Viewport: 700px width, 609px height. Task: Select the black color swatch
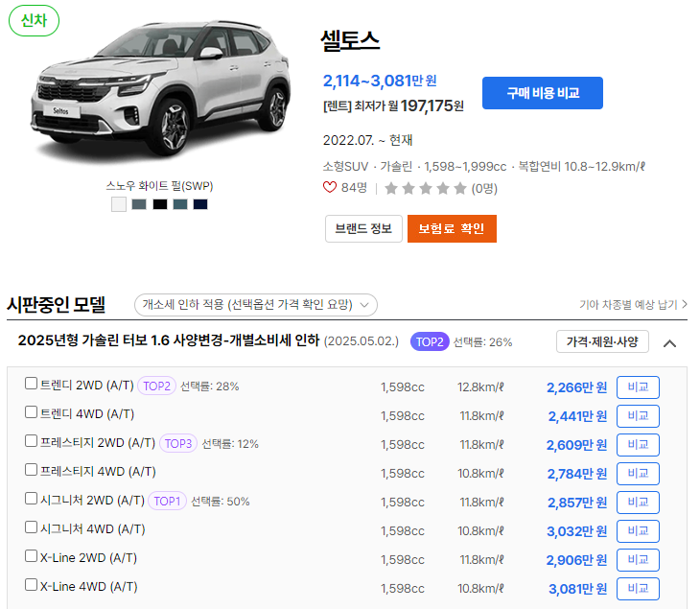(x=160, y=204)
